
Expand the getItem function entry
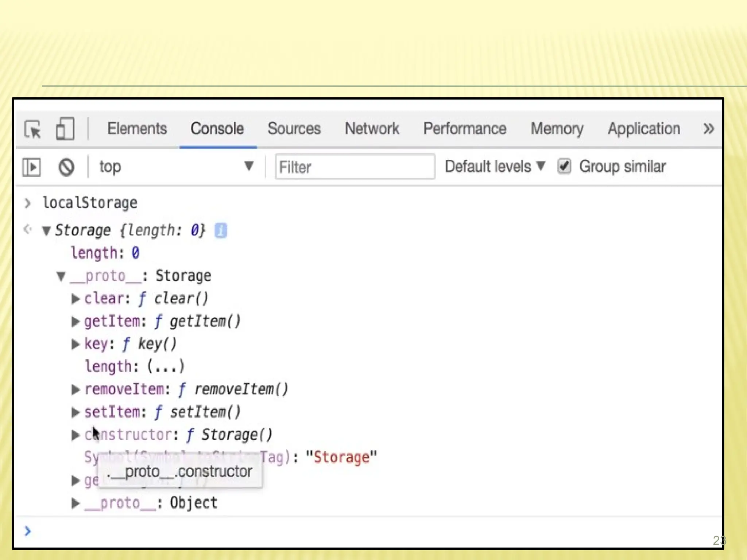pos(75,322)
